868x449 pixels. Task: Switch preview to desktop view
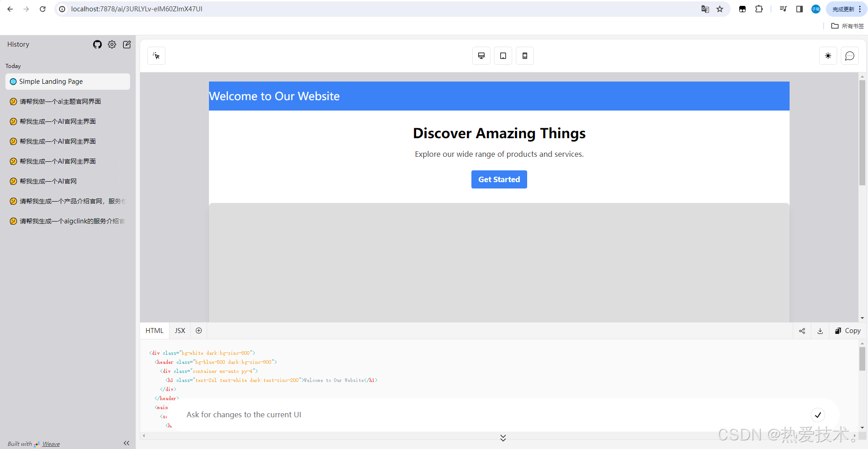[x=481, y=56]
